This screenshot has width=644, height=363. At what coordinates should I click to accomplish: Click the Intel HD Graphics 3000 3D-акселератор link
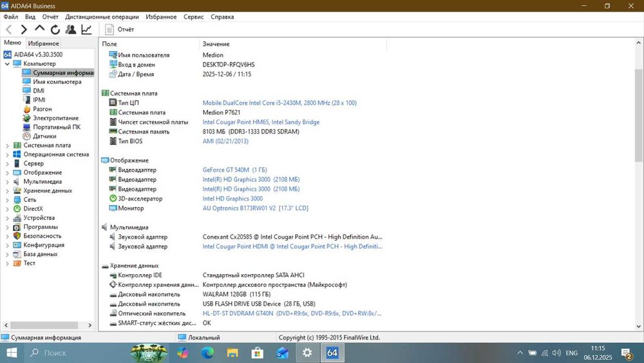(232, 199)
